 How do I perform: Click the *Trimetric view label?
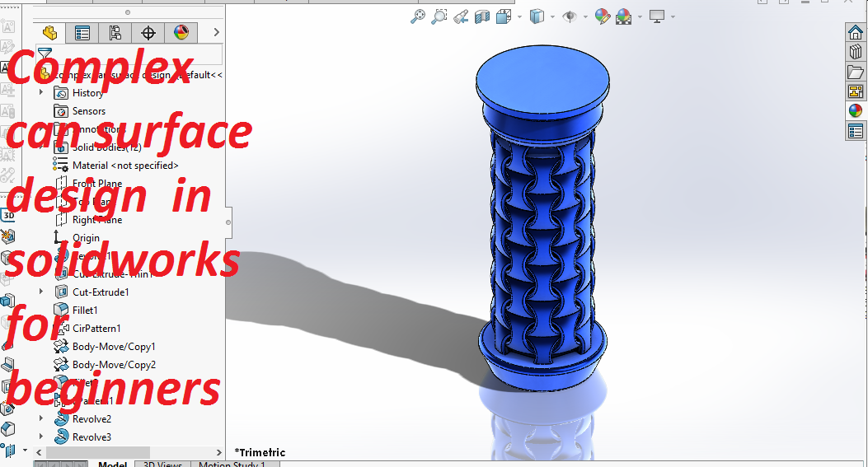260,453
